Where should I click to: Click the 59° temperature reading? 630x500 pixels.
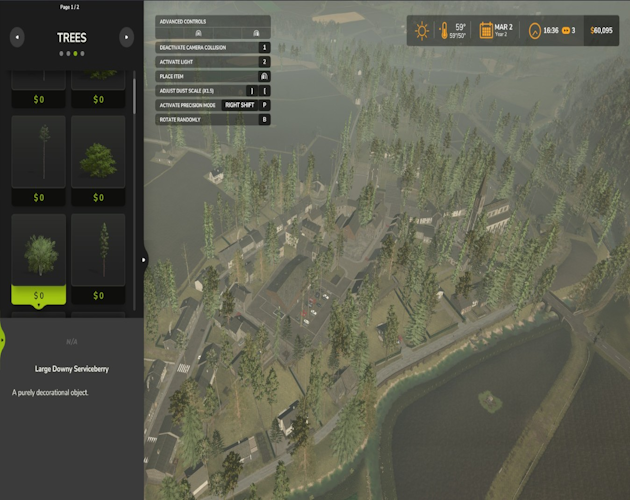[x=460, y=27]
